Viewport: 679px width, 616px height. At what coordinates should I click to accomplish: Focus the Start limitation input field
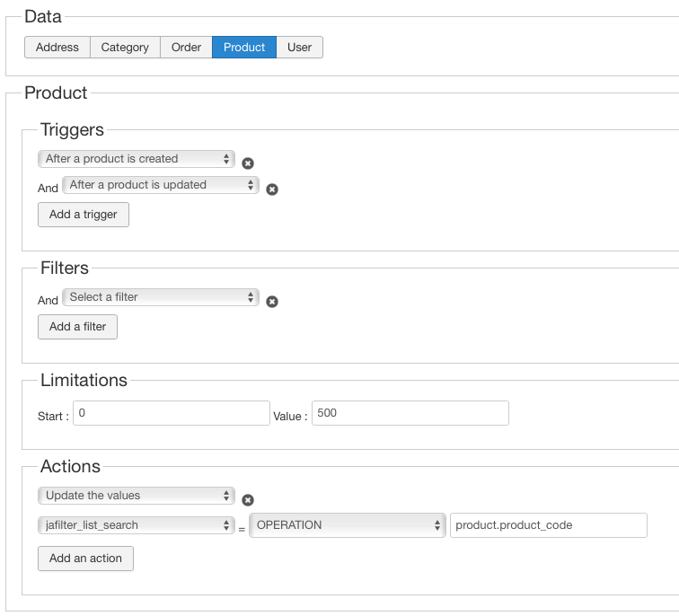click(x=171, y=413)
